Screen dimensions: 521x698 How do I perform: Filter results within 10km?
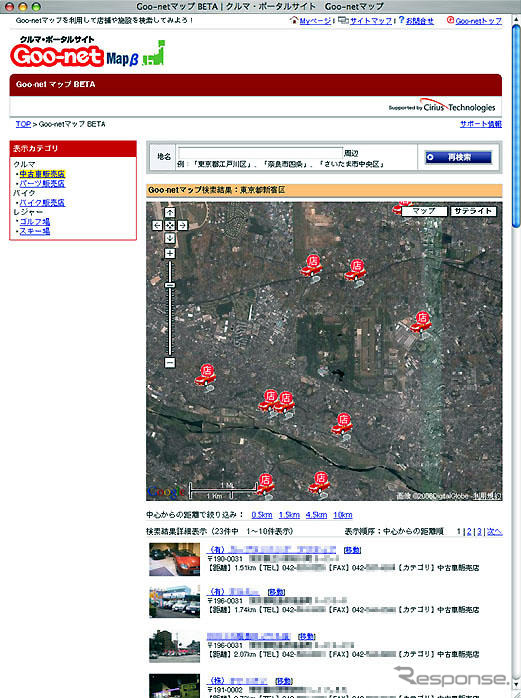click(x=343, y=515)
